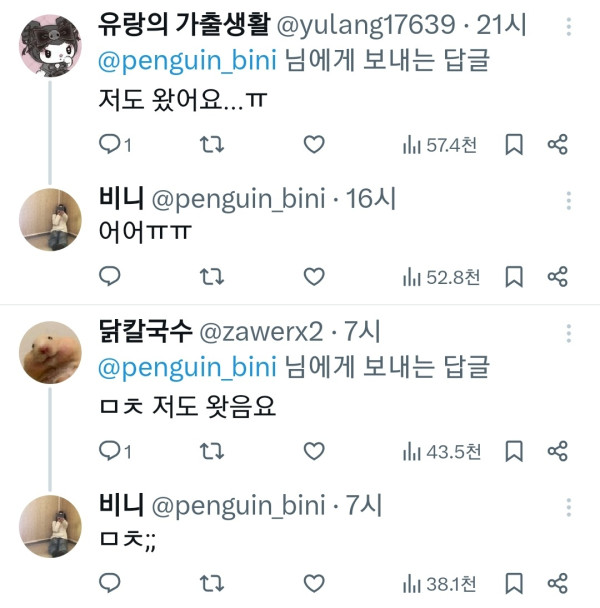Bookmark the yulang17639 tweet
This screenshot has height=608, width=600.
click(x=514, y=145)
